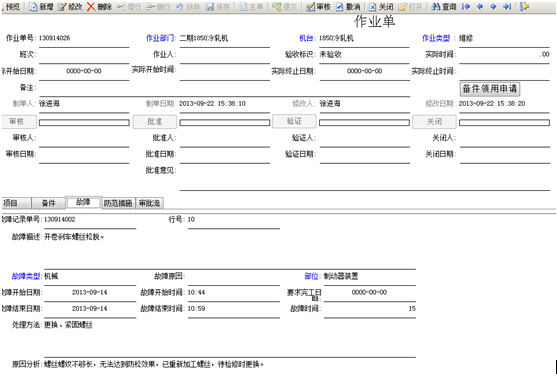557x378 pixels.
Task: Click the 删行 (delete row) toolbar icon
Action: [151, 6]
